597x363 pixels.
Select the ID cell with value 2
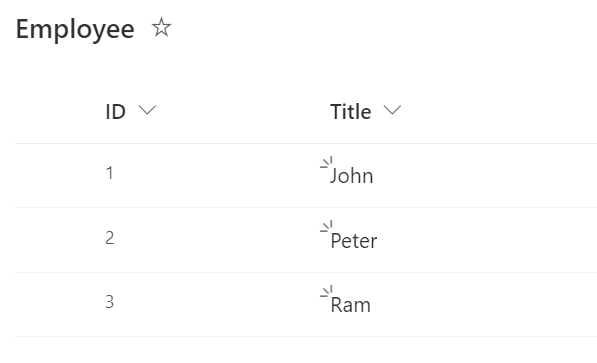pyautogui.click(x=110, y=238)
